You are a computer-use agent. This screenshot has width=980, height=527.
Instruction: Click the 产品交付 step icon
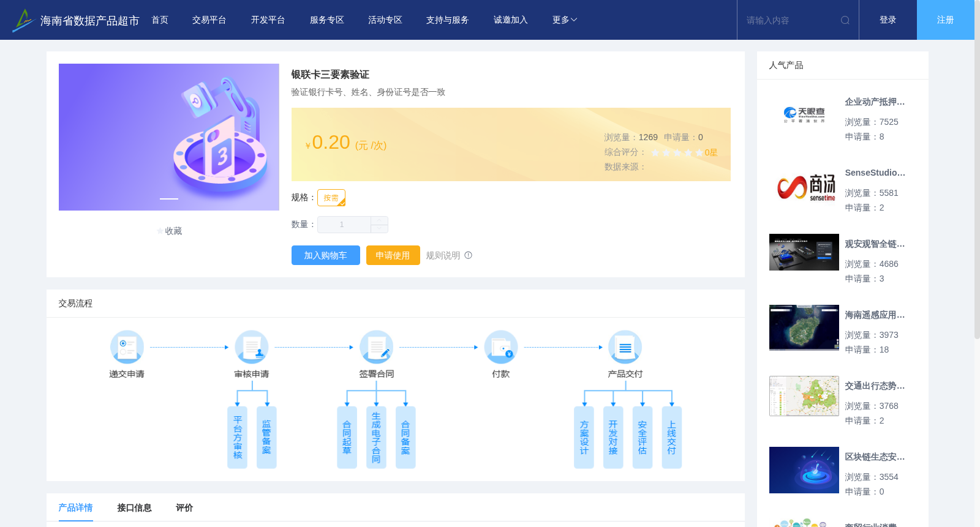point(625,347)
